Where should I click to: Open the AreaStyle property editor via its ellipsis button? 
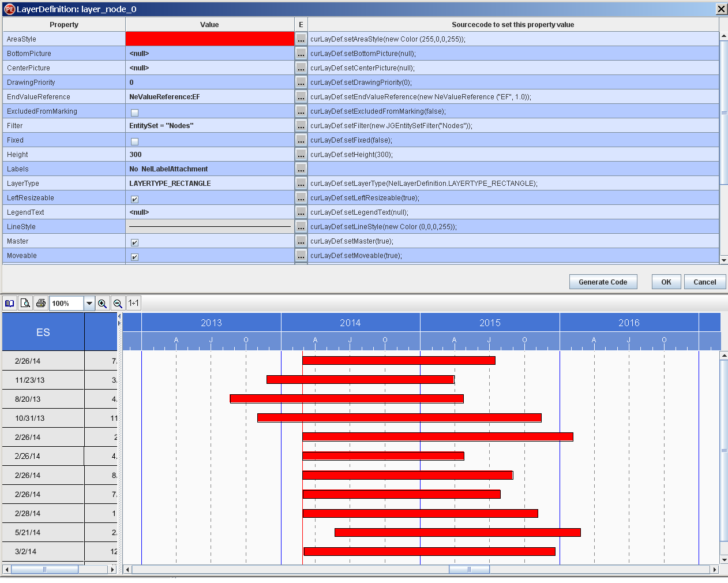[301, 39]
